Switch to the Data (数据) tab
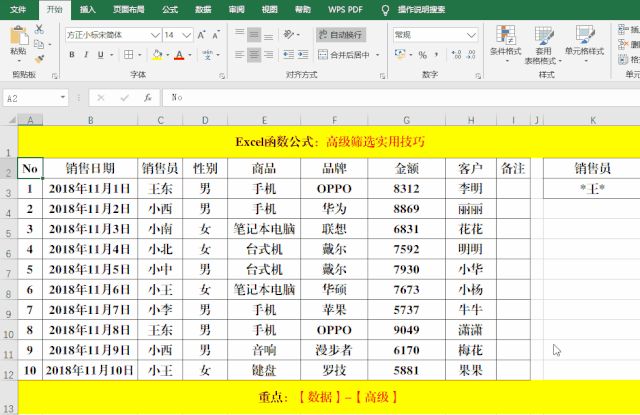The height and width of the screenshot is (415, 640). [x=203, y=8]
